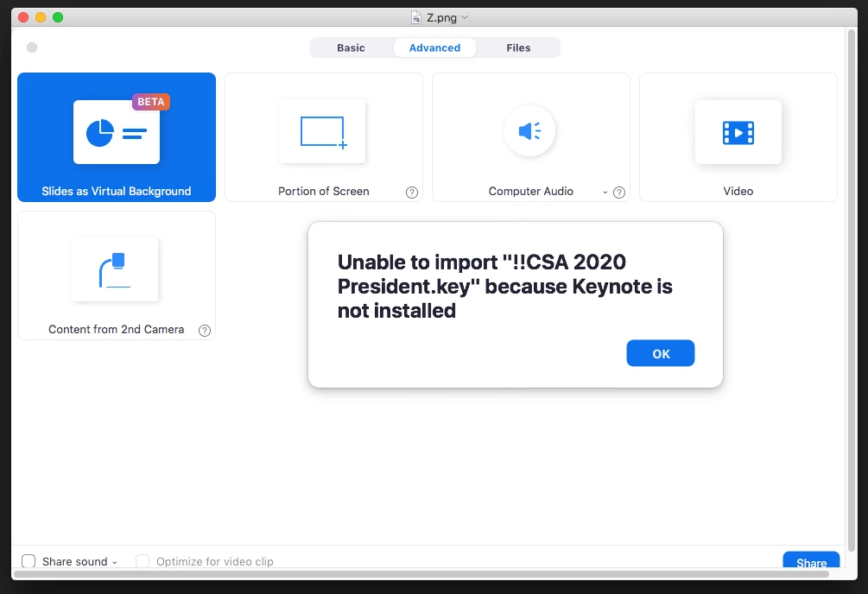Dismiss the Keynote error with OK
The width and height of the screenshot is (868, 594).
(x=661, y=353)
